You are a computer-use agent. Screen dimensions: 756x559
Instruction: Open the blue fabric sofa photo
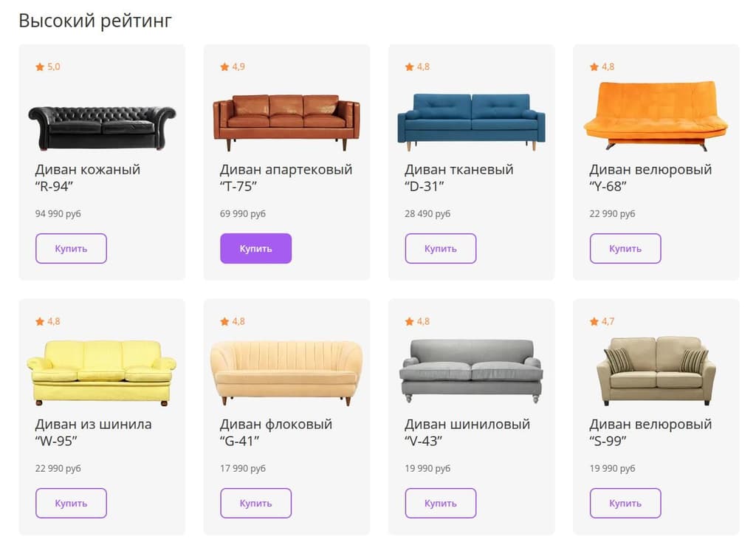point(471,122)
